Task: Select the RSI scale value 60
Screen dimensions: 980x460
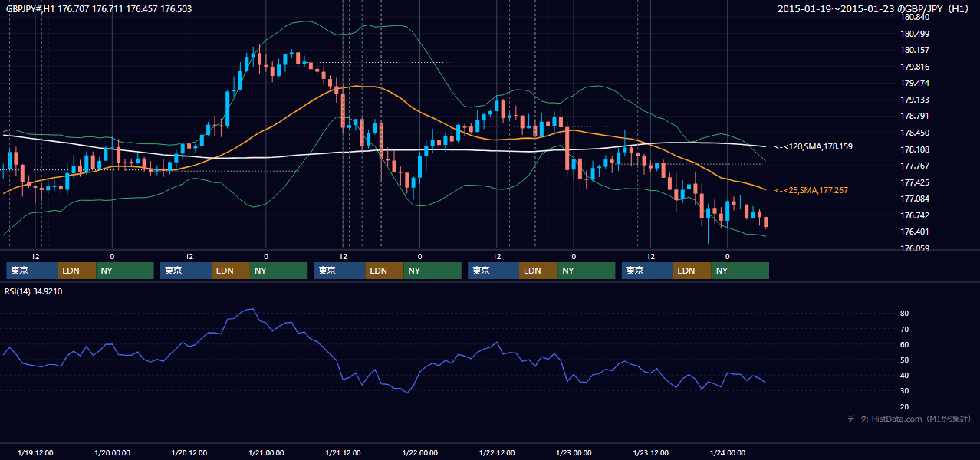Action: [905, 344]
